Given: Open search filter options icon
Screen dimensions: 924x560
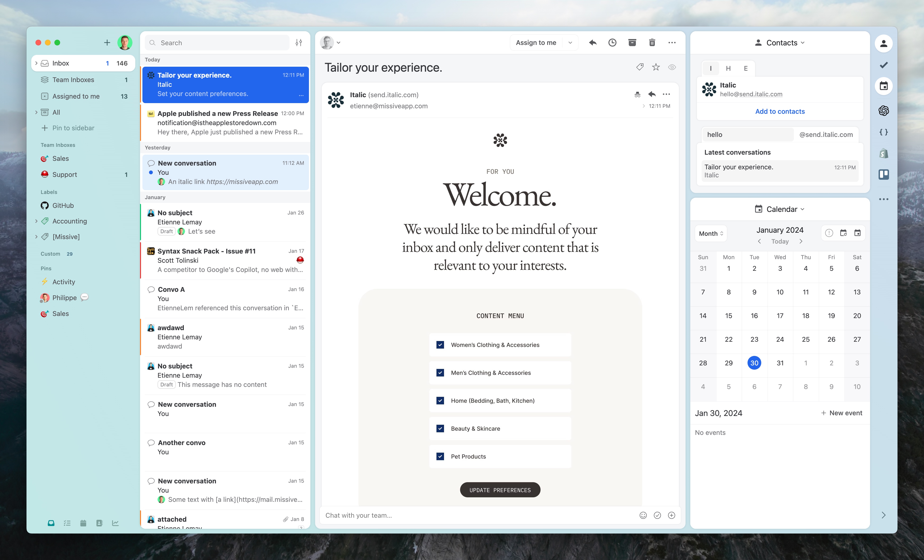Looking at the screenshot, I should pos(299,43).
